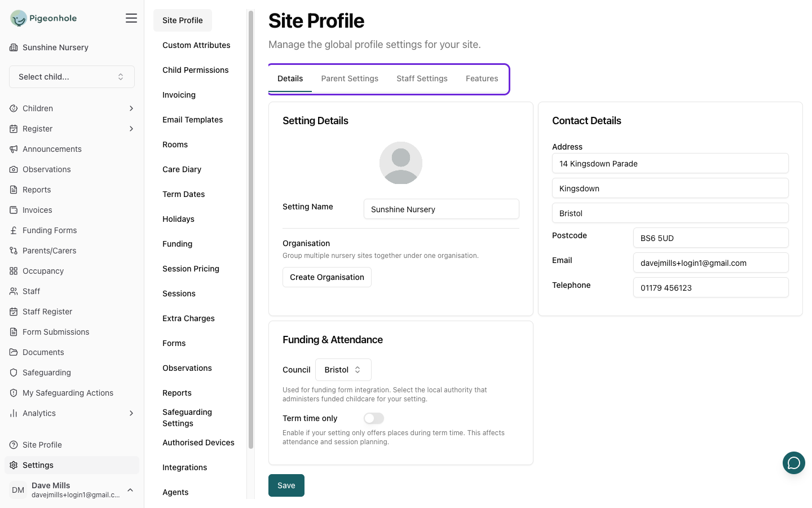Click the Parents/Carers icon

point(14,251)
